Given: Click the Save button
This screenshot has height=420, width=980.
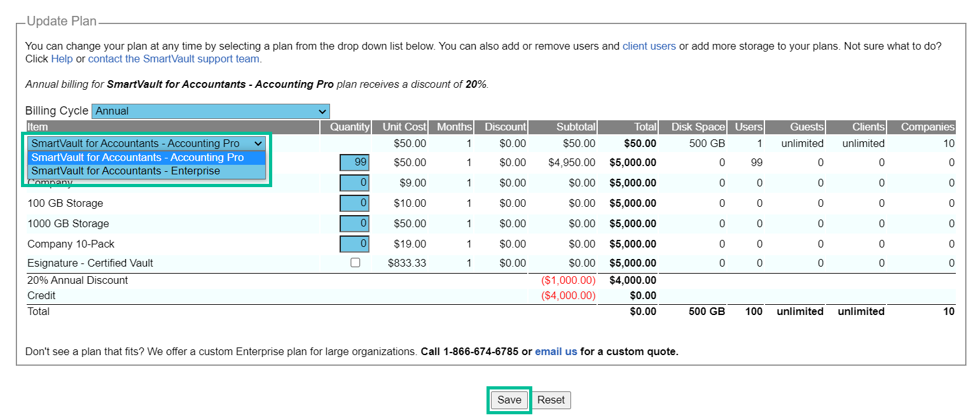Looking at the screenshot, I should point(509,400).
